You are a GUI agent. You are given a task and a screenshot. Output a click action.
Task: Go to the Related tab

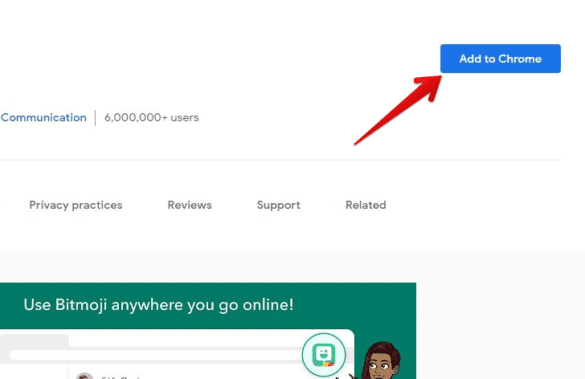[x=366, y=205]
